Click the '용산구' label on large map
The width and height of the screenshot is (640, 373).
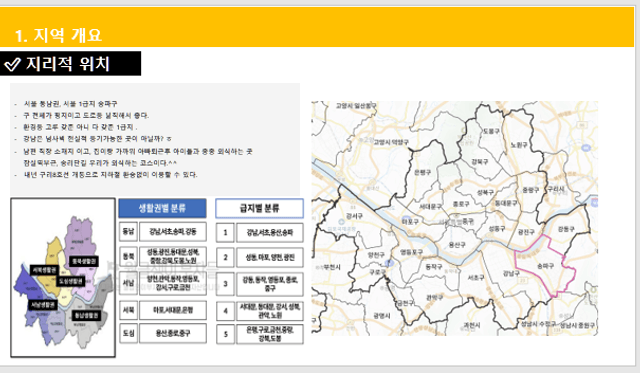457,245
